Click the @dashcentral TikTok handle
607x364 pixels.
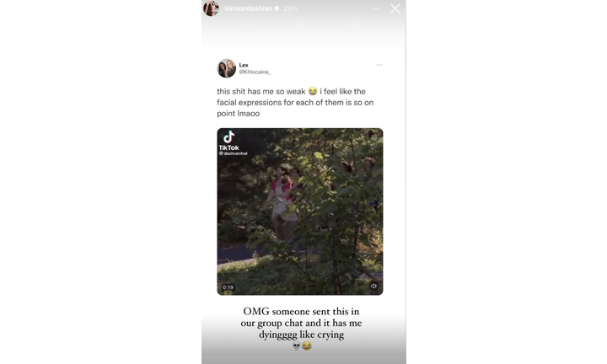(233, 153)
